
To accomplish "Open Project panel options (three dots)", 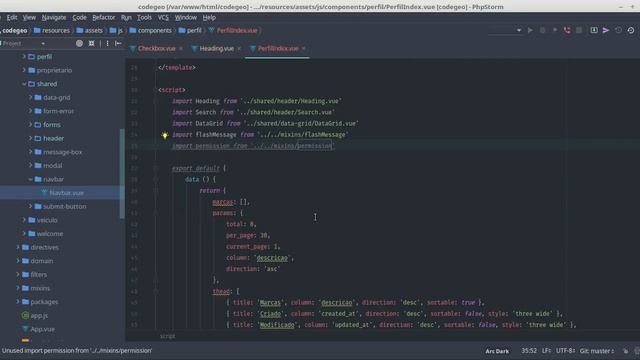I will pos(107,43).
